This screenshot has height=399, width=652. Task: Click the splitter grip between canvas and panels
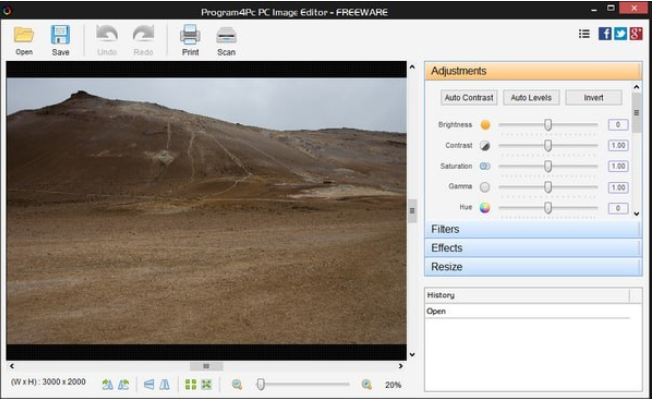click(412, 211)
